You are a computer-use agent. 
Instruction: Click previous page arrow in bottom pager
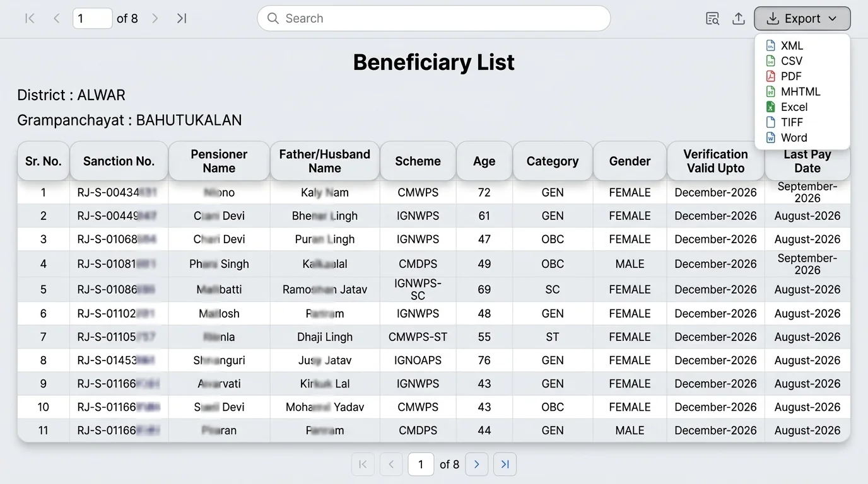(391, 464)
